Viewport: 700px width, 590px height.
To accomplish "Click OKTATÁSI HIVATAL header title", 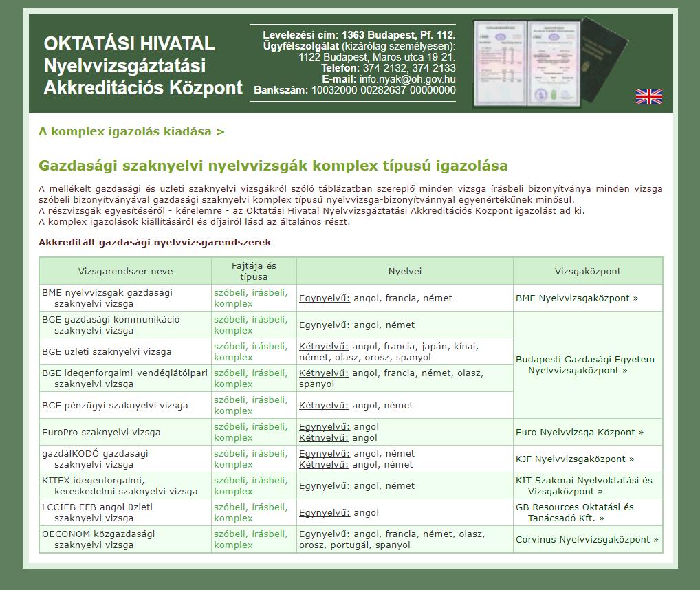I will 129,44.
